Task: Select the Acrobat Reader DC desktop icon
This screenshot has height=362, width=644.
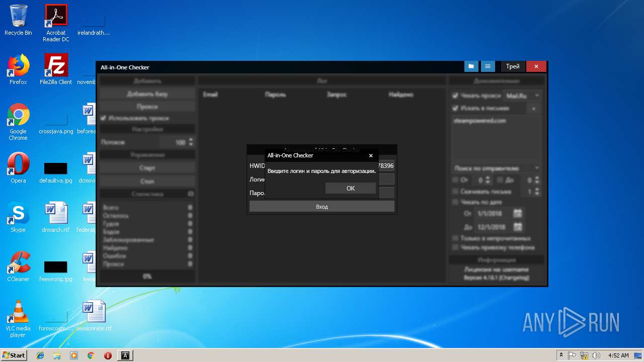Action: (x=56, y=23)
